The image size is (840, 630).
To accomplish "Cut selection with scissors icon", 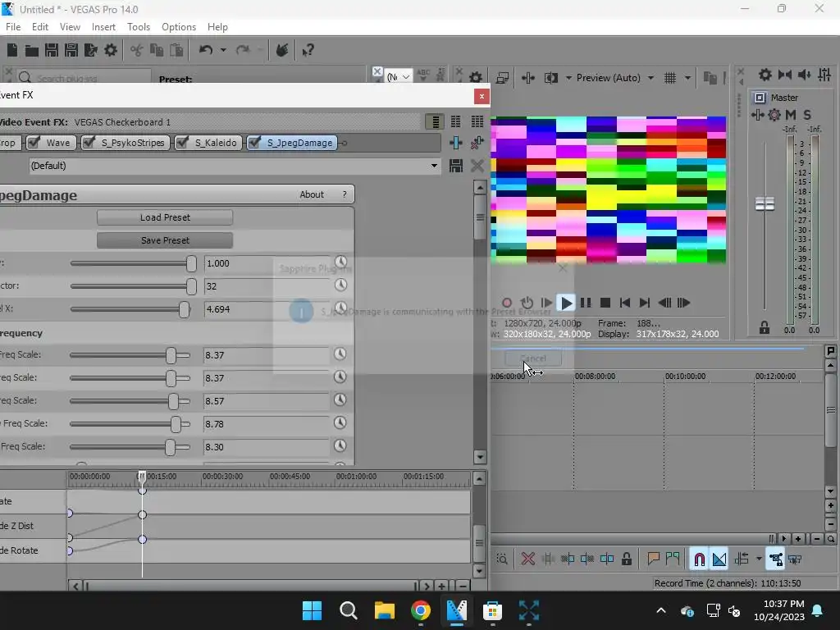I will (137, 50).
